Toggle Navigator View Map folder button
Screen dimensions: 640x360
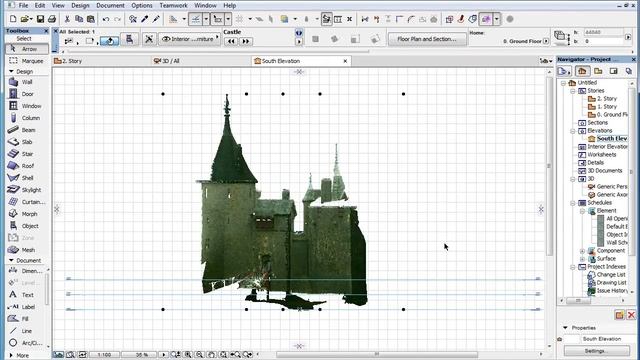[x=598, y=71]
